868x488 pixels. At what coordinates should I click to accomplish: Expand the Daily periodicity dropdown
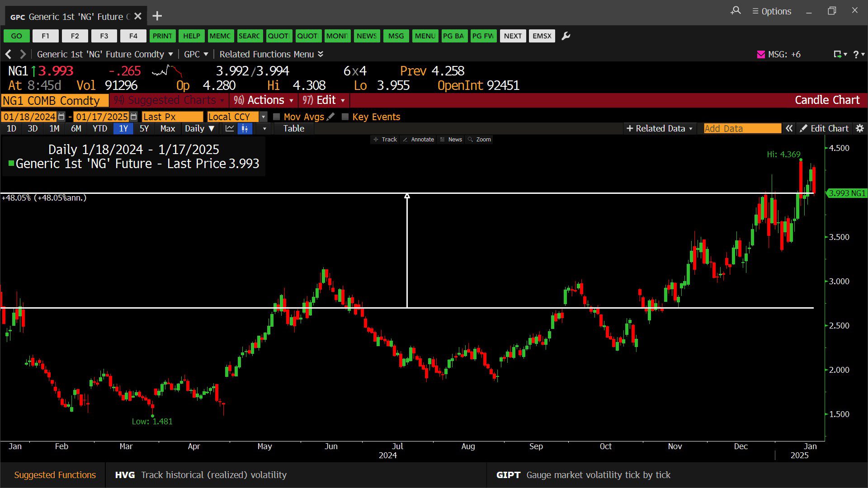[199, 129]
